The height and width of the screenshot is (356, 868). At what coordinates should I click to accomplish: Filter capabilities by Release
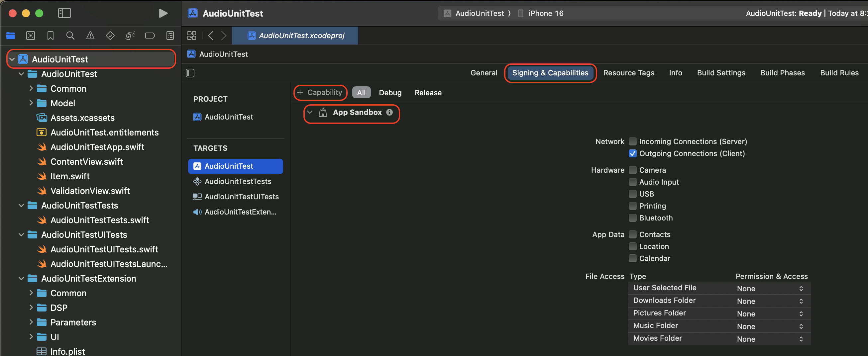point(428,93)
